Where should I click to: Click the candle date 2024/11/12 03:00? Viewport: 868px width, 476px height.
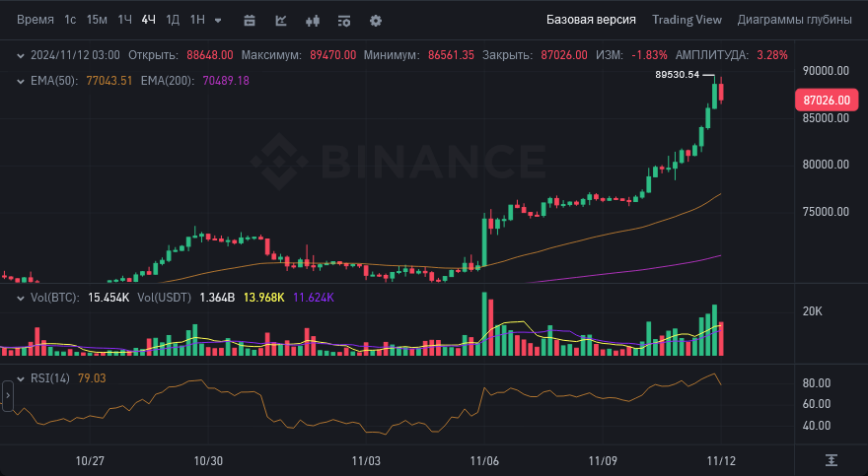point(75,55)
